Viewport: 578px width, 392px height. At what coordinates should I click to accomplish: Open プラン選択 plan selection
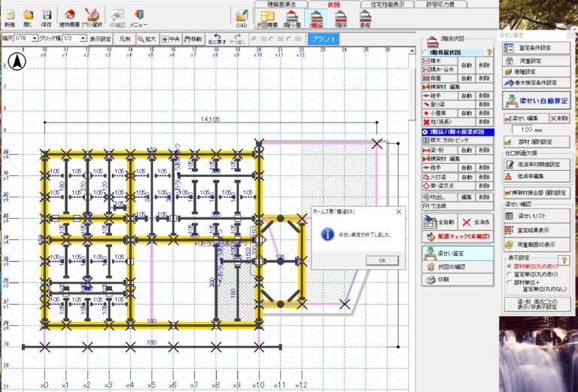pos(91,18)
